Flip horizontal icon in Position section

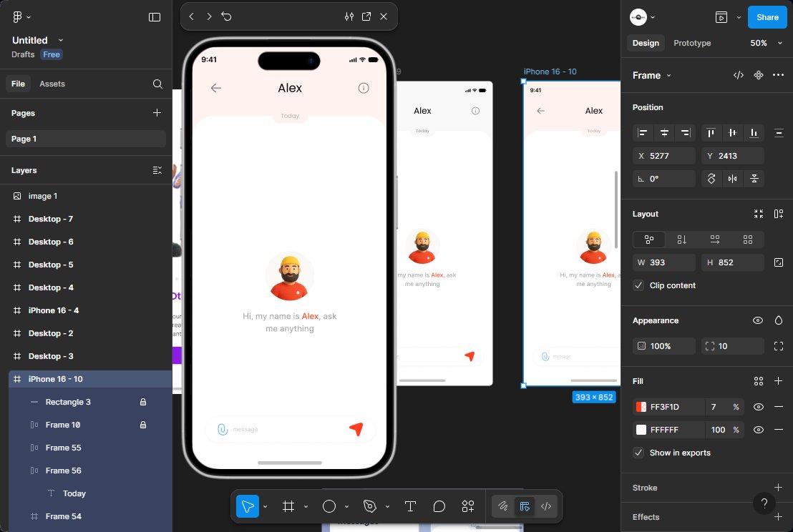732,179
